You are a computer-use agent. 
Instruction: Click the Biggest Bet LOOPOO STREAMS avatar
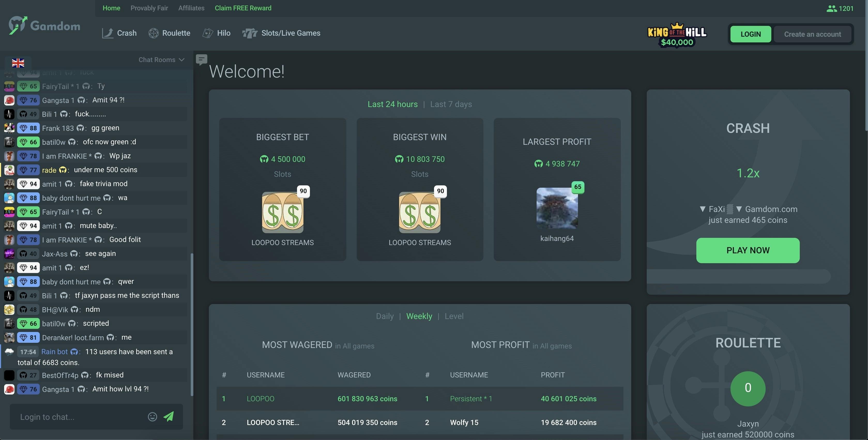[283, 212]
